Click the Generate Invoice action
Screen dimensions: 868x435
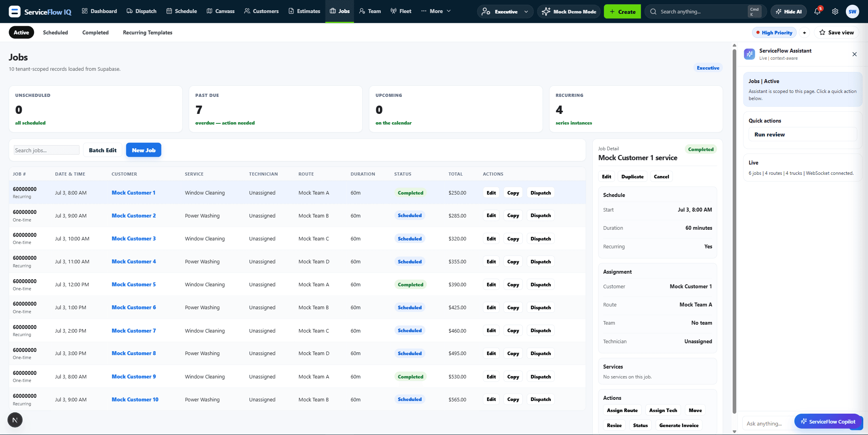point(679,426)
